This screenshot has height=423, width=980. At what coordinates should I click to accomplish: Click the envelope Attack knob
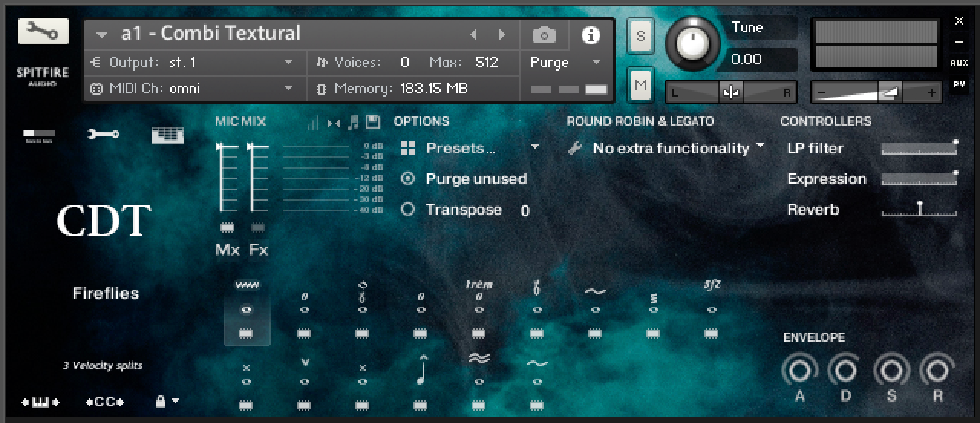tap(799, 371)
